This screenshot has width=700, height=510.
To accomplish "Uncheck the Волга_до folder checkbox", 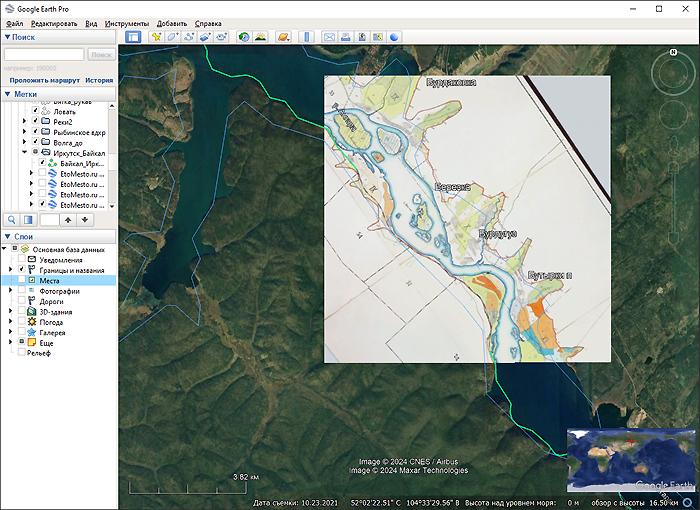I will (x=35, y=142).
